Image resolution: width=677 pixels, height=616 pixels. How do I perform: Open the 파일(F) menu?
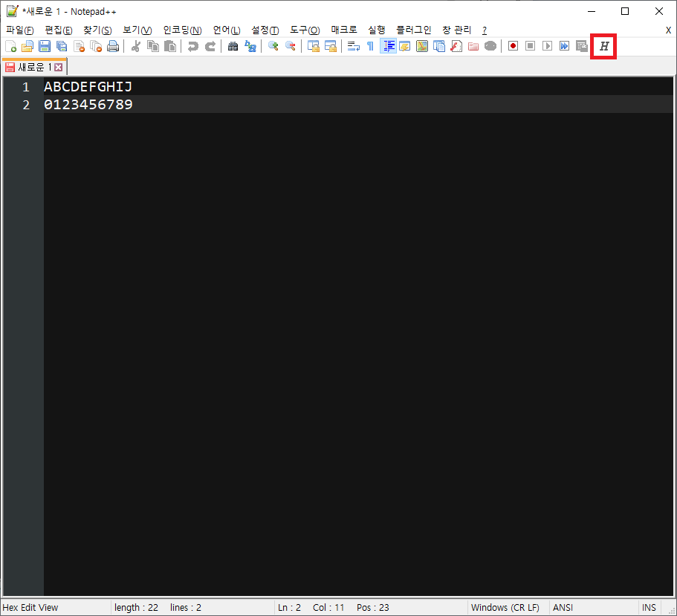click(x=19, y=30)
